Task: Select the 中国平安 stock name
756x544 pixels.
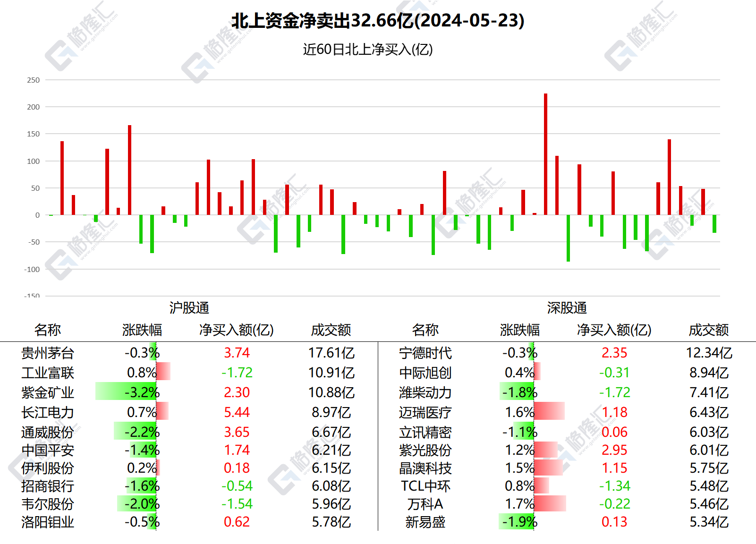Action: click(x=48, y=450)
